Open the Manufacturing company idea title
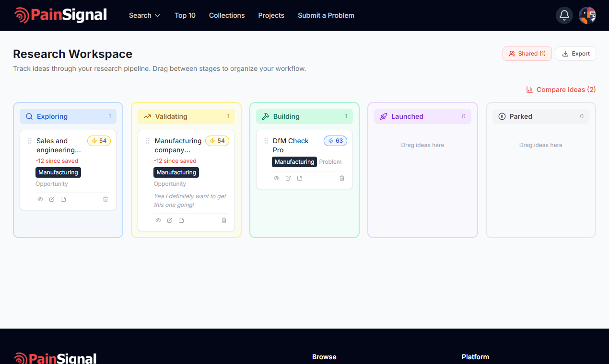 178,145
